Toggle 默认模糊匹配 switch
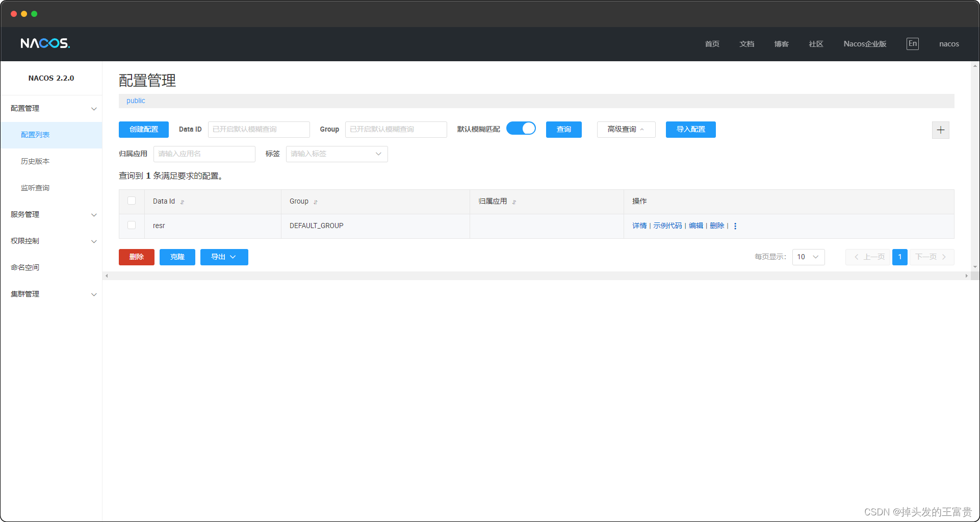 click(x=521, y=128)
